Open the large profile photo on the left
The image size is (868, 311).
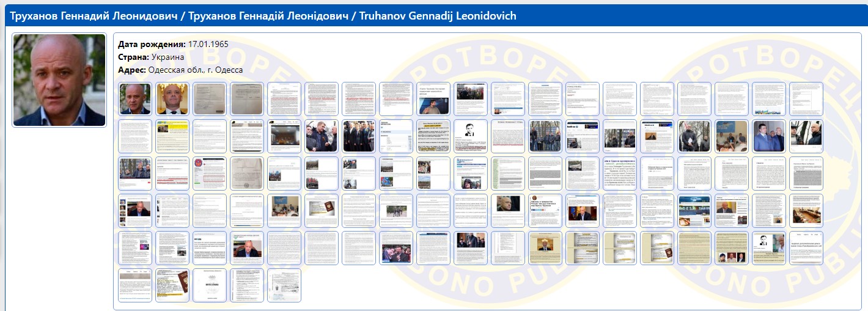pyautogui.click(x=59, y=80)
